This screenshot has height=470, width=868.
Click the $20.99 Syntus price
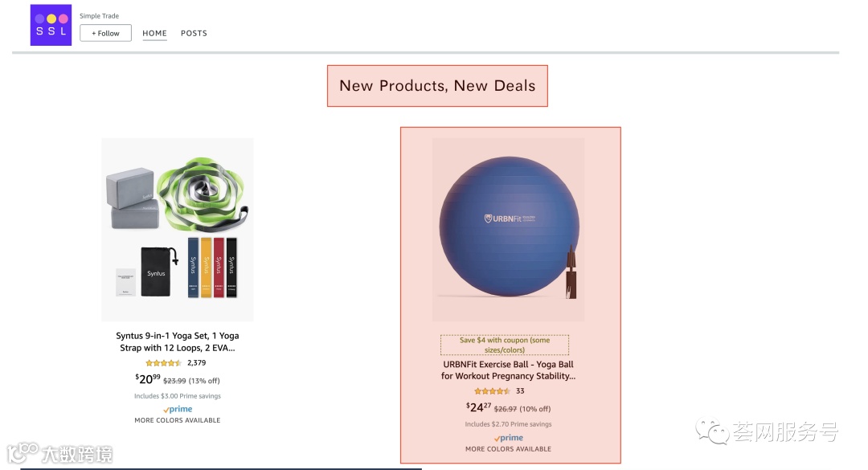148,379
